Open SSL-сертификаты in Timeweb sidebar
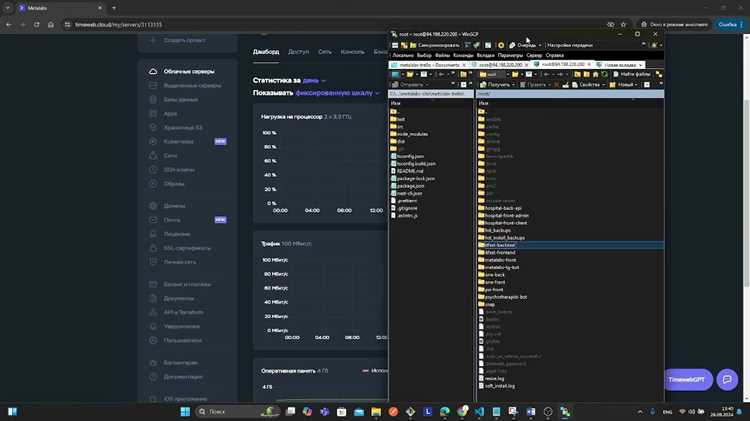750x421 pixels. tap(187, 248)
